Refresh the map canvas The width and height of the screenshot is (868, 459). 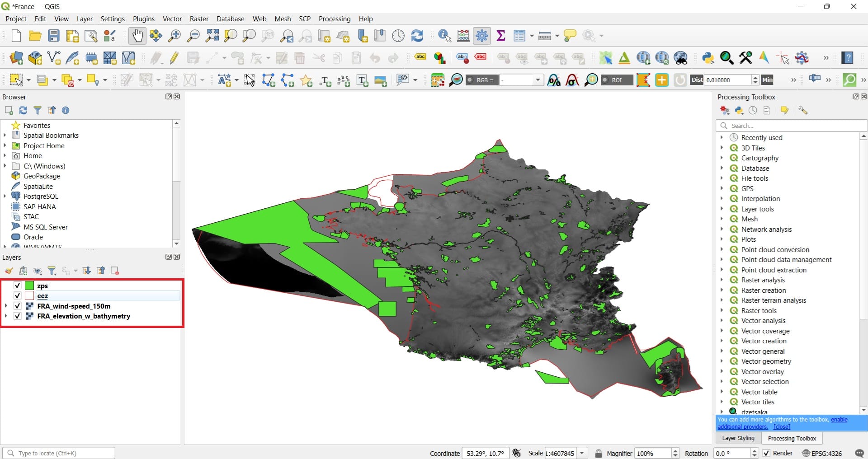417,36
